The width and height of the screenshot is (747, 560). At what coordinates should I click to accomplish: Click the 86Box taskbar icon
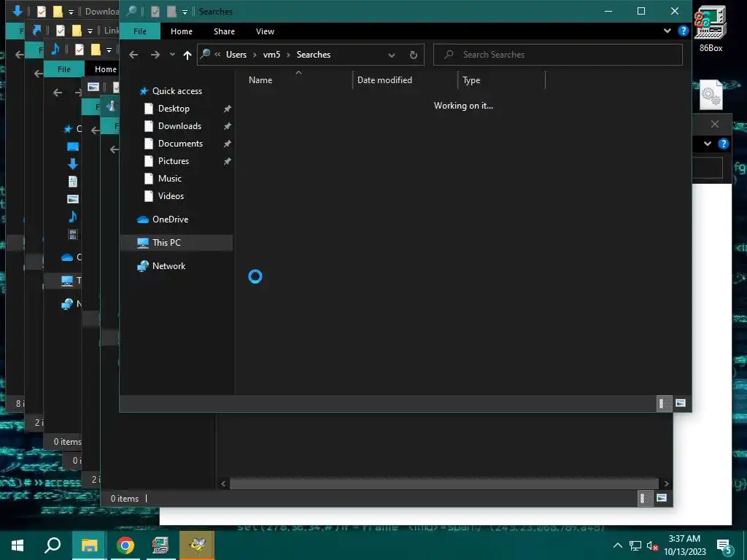coord(160,545)
